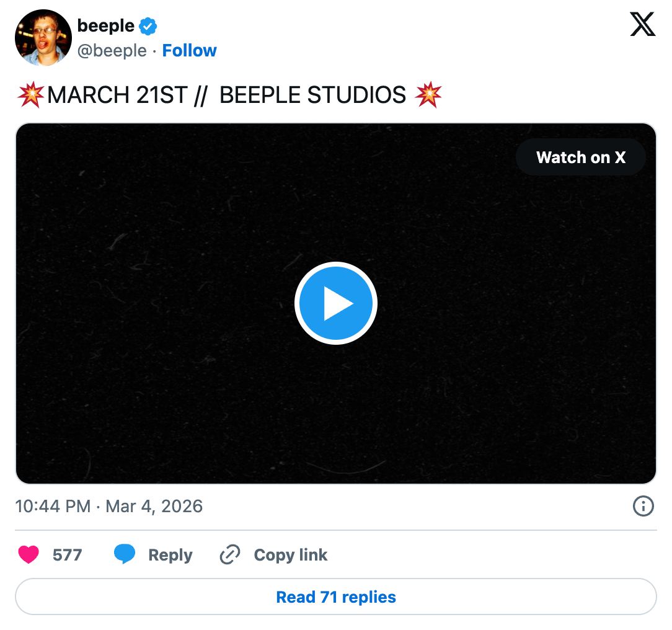
Task: Click the info icon beside timestamp
Action: 643,507
